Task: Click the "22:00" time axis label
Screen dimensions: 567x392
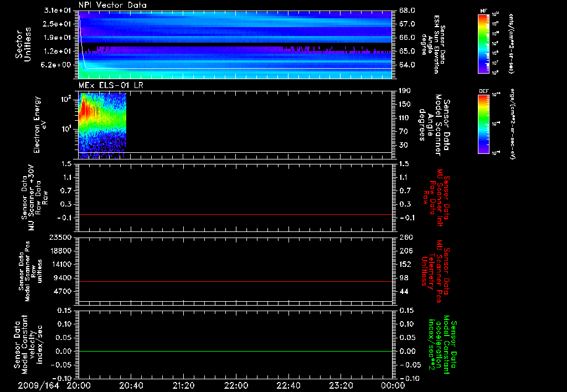Action: pyautogui.click(x=236, y=386)
